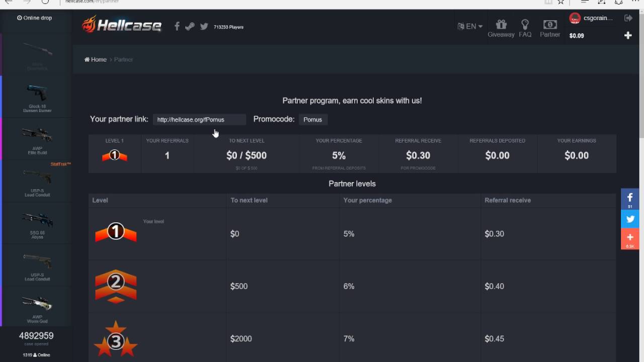Image resolution: width=644 pixels, height=362 pixels.
Task: Click the 4892959 case opened counter
Action: pyautogui.click(x=36, y=336)
